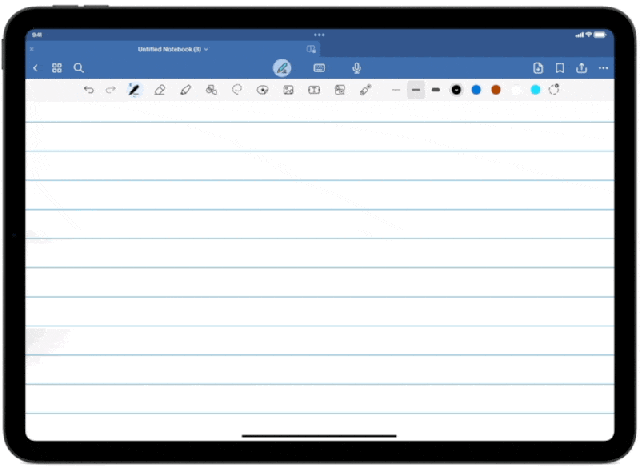Select the Lasso tool
Image resolution: width=640 pixels, height=470 pixels.
click(237, 89)
